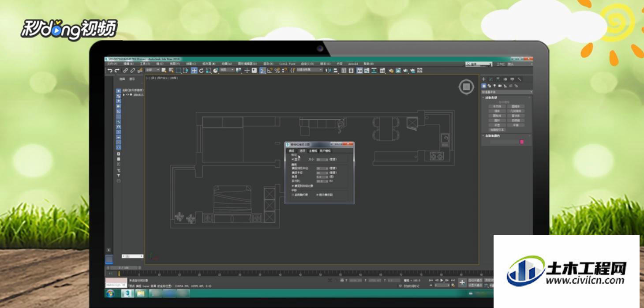Viewport: 644px width, 308px height.
Task: Toggle the Angle Snap button
Action: tap(270, 70)
